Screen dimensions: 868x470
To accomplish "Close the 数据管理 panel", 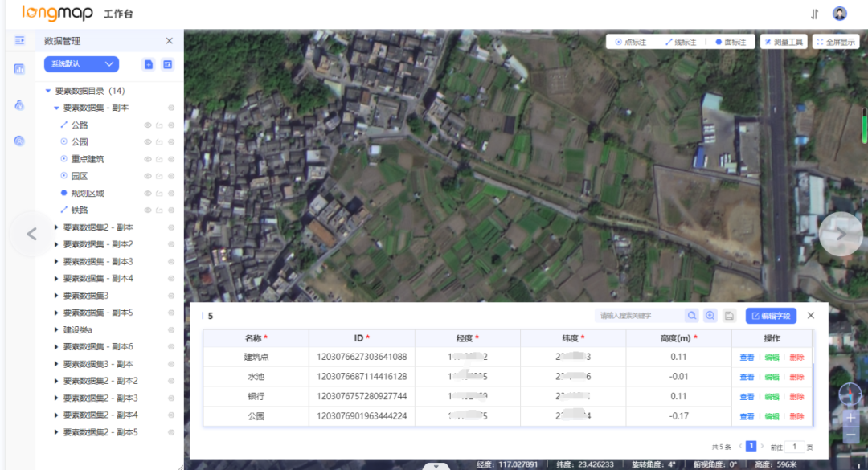I will pos(170,41).
